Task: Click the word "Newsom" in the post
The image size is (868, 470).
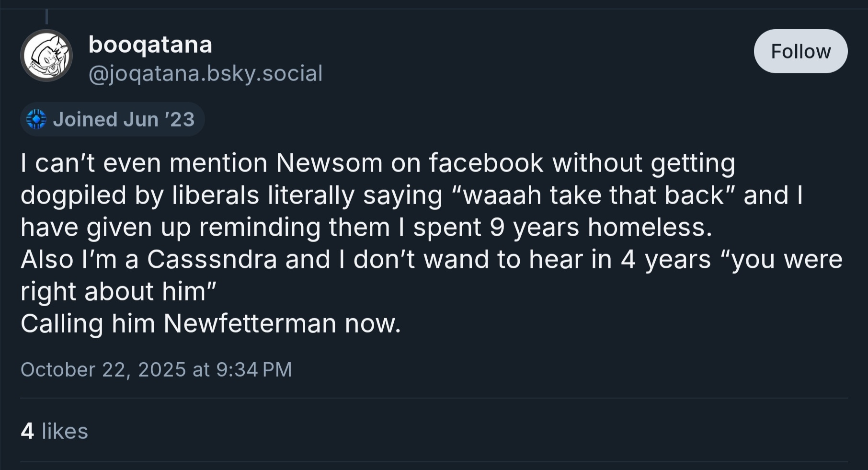Action: pos(329,163)
